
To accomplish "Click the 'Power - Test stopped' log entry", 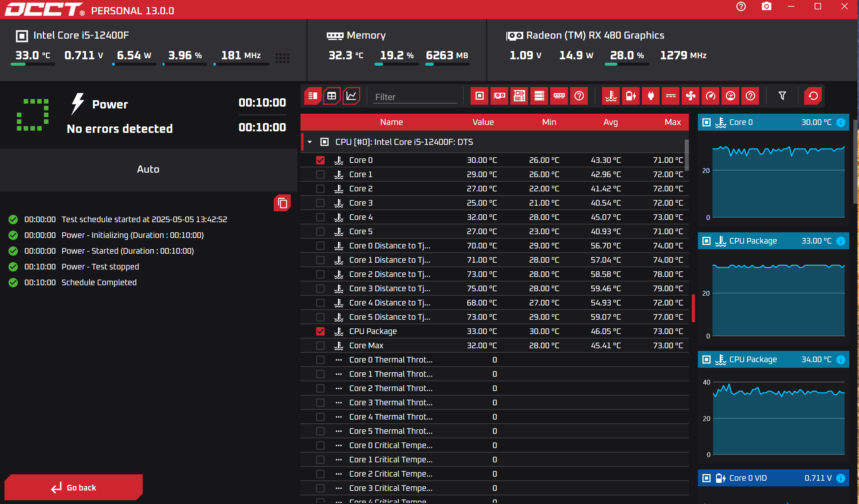I will 100,267.
